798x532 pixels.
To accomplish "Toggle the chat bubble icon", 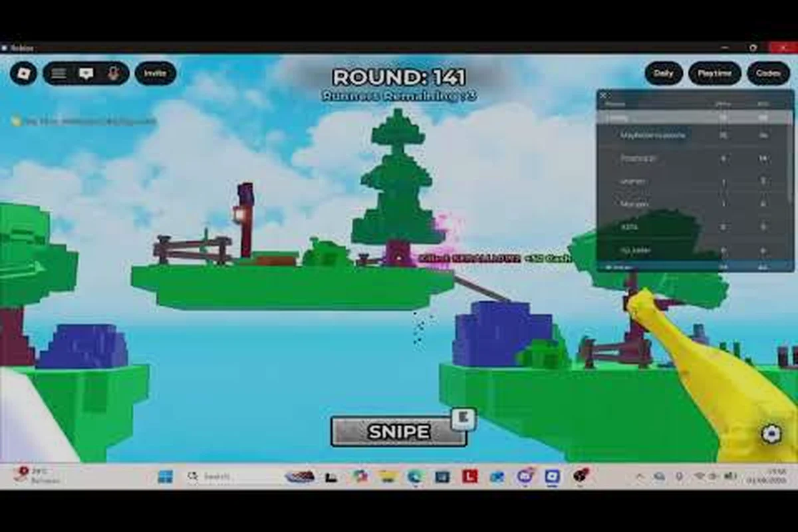I will click(86, 73).
